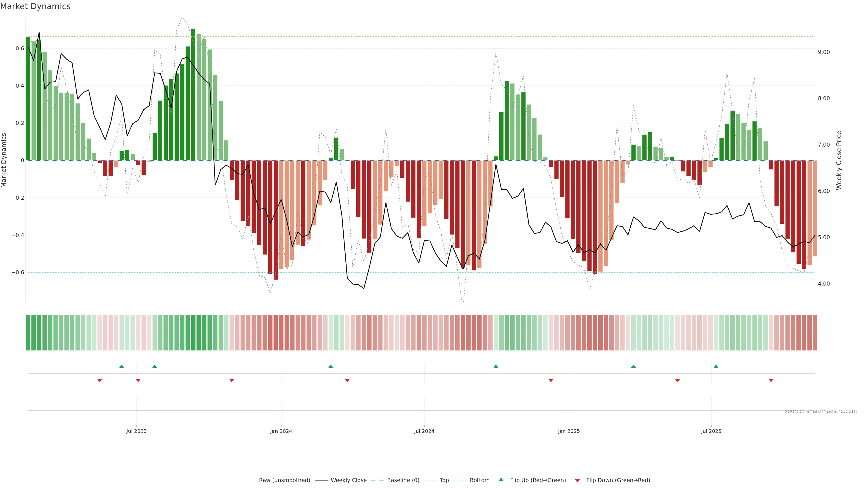Click the first green flip-up marker before Jul 2023

pyautogui.click(x=122, y=366)
